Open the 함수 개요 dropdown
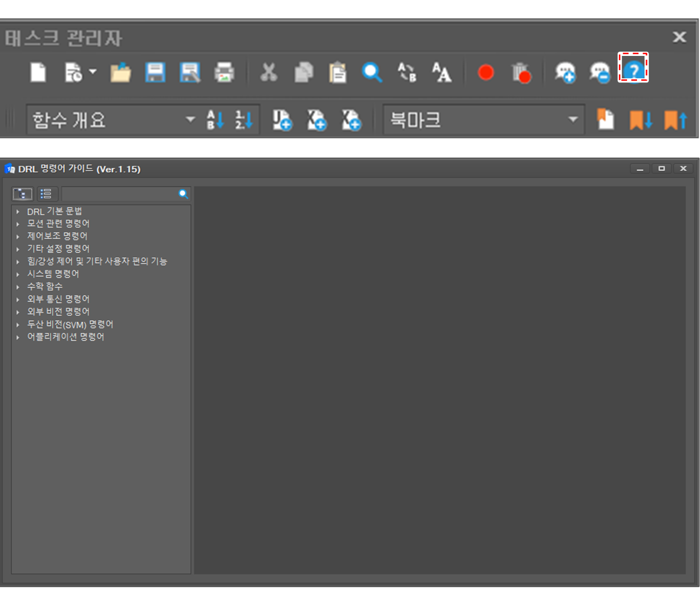This screenshot has height=608, width=700. 191,119
